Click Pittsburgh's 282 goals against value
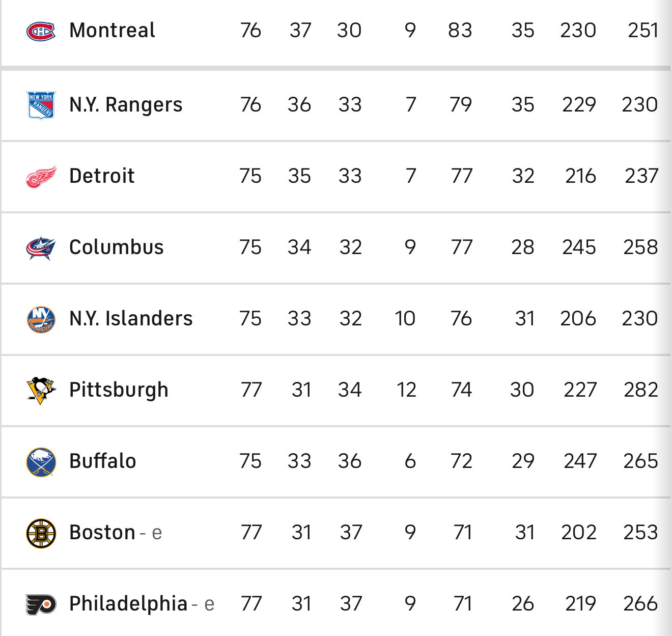 click(x=641, y=390)
